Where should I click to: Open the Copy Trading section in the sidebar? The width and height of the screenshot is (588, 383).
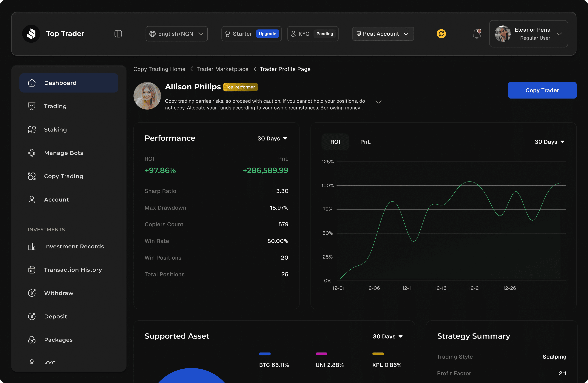64,176
